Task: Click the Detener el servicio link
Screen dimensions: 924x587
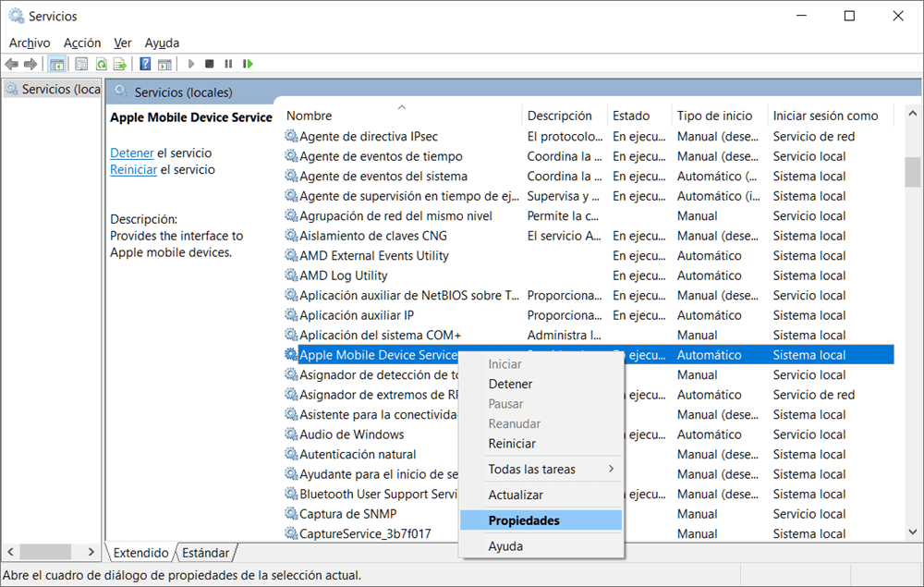Action: click(132, 153)
